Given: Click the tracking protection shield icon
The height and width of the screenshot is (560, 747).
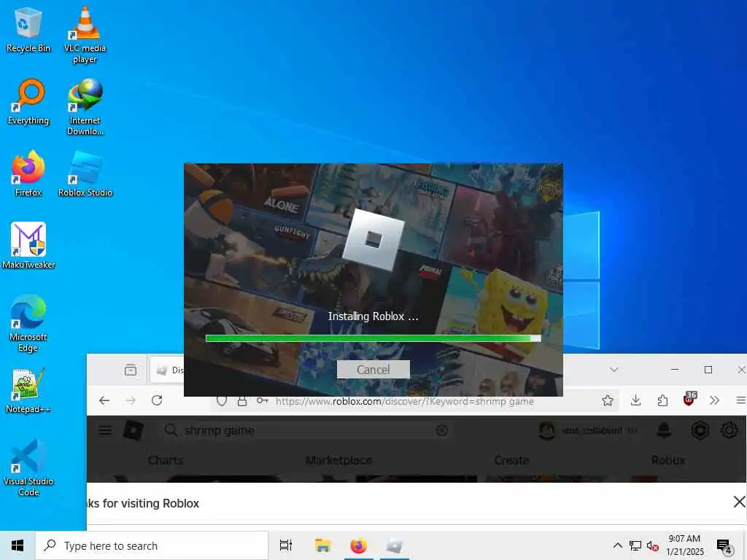Looking at the screenshot, I should (x=222, y=401).
